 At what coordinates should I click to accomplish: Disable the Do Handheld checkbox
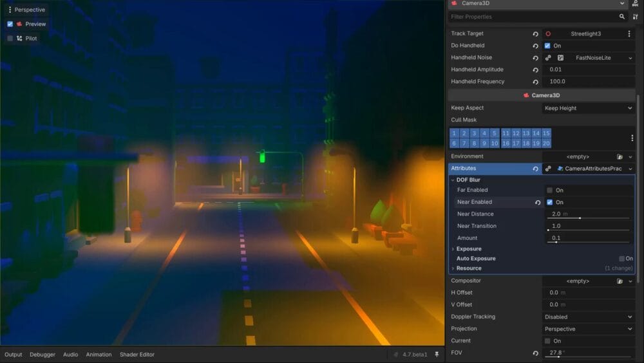click(x=547, y=46)
